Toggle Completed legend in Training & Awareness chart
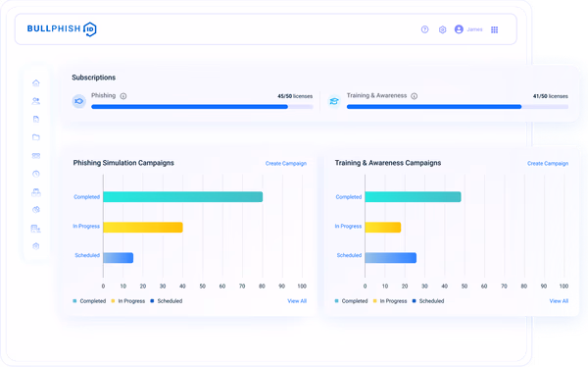Image resolution: width=588 pixels, height=367 pixels. (x=351, y=301)
